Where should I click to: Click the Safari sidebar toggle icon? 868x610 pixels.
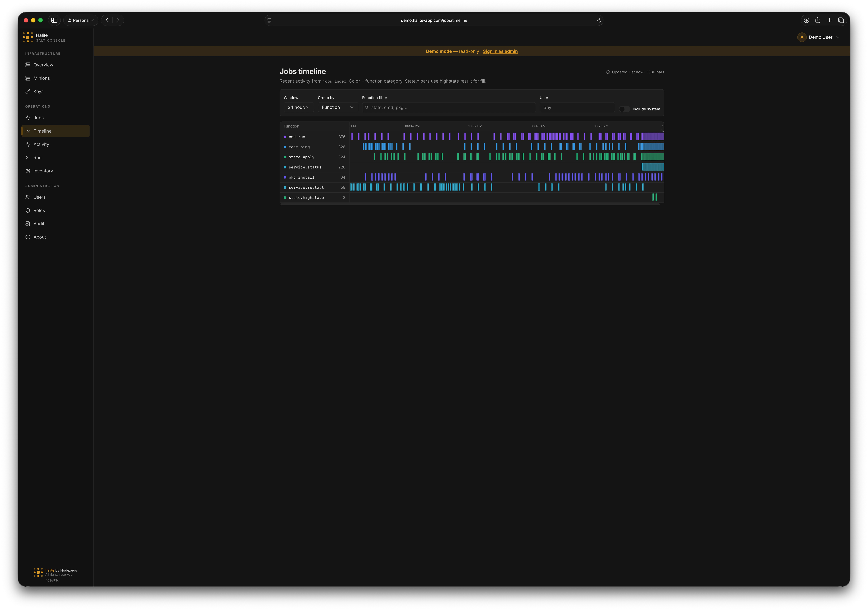click(x=54, y=20)
